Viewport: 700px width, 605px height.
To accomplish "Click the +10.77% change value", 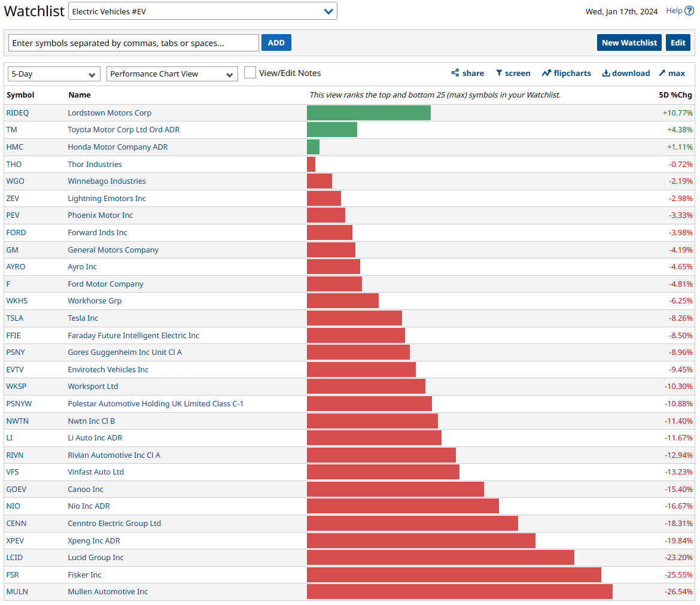I will click(x=678, y=113).
